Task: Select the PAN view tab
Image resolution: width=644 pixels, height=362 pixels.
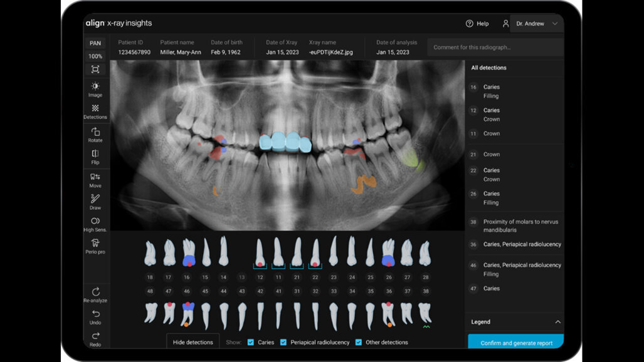Action: click(x=95, y=43)
